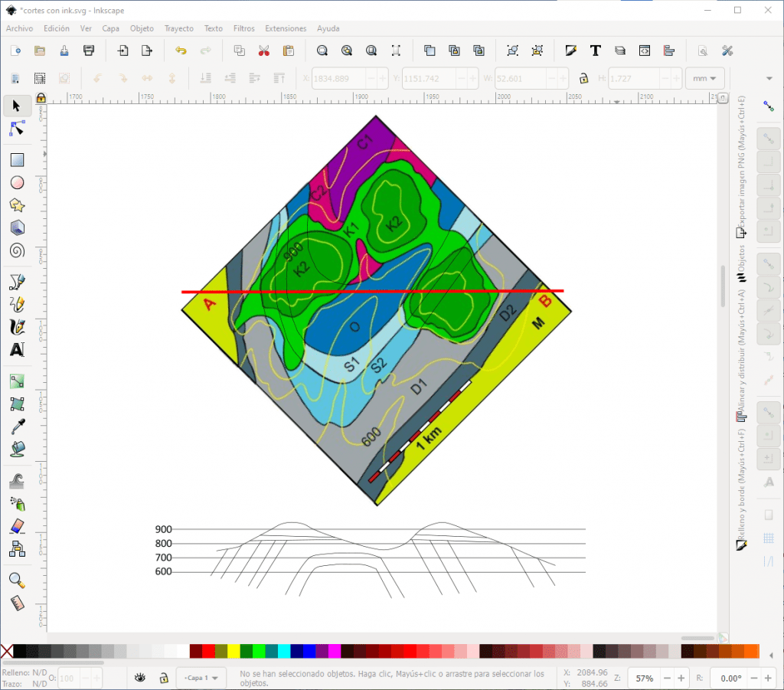Select the Eraser tool
Viewport: 784px width, 690px height.
(17, 527)
